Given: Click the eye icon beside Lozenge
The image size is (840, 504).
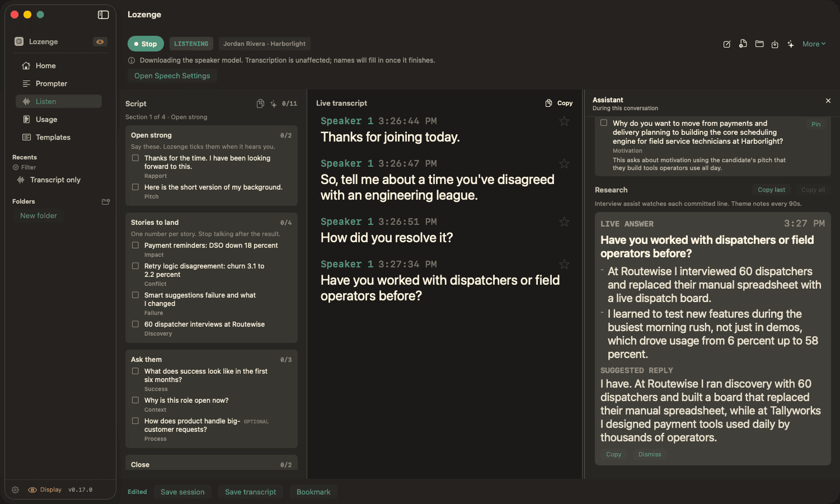Looking at the screenshot, I should [x=100, y=42].
